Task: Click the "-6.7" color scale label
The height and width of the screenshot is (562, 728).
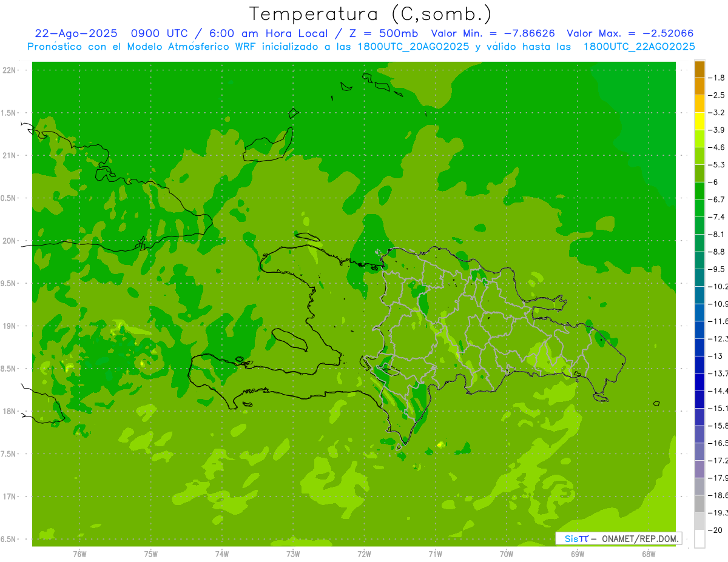Action: [x=716, y=199]
